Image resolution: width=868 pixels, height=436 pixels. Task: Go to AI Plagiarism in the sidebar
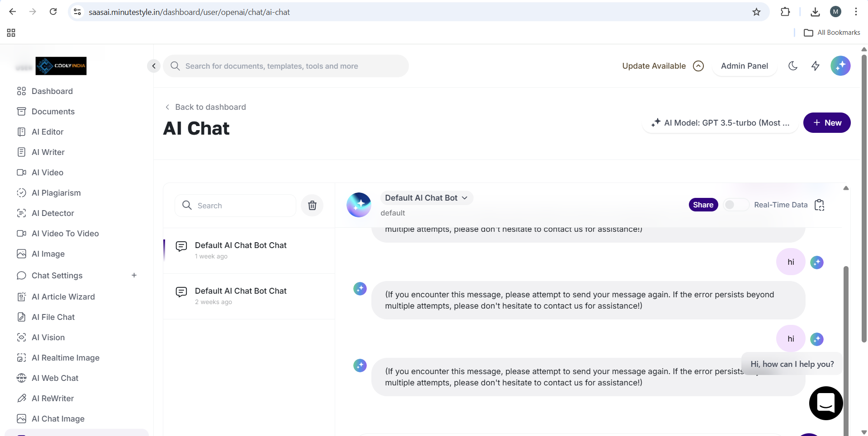point(56,193)
